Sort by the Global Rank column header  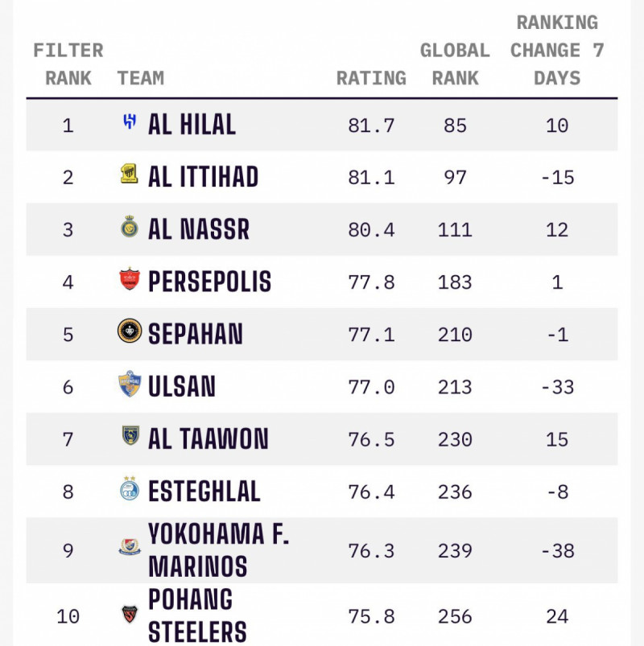tap(455, 64)
